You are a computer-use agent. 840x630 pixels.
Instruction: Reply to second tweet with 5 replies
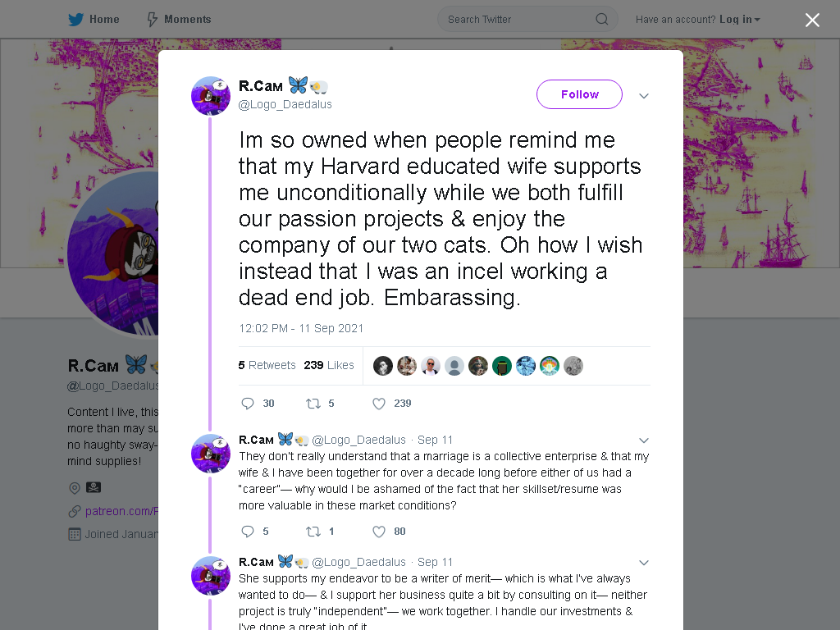(x=247, y=532)
